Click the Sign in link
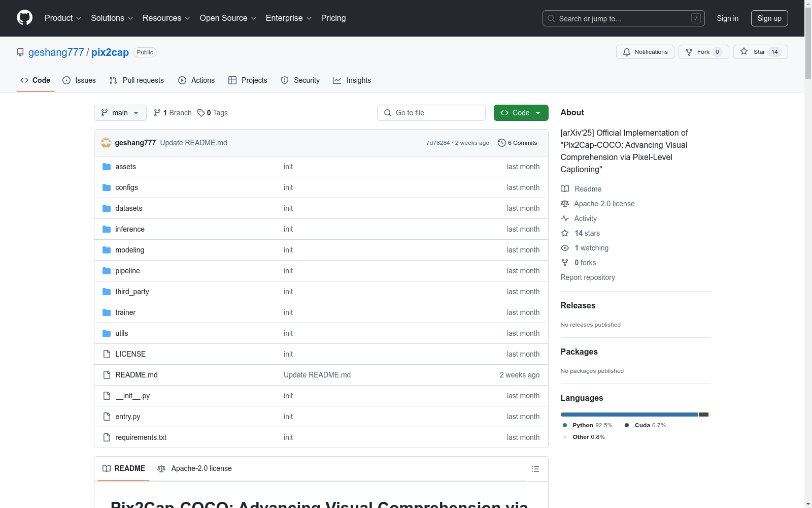812x508 pixels. coord(728,18)
